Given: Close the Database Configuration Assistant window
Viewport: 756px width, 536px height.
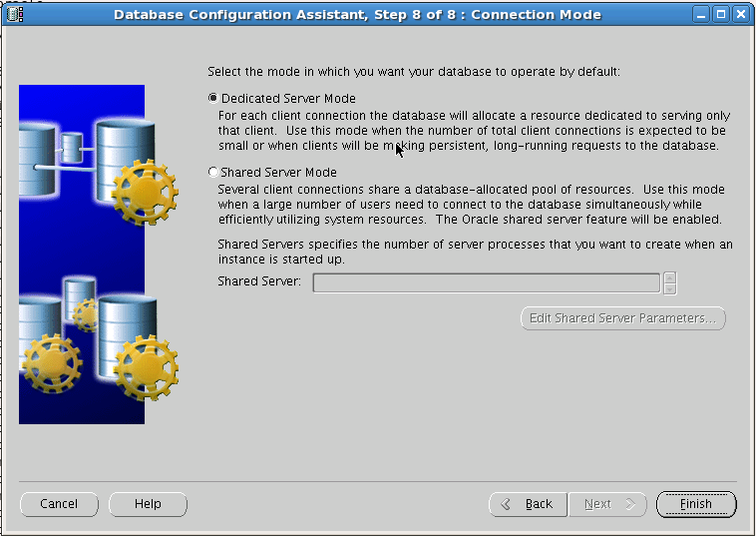Looking at the screenshot, I should 739,15.
